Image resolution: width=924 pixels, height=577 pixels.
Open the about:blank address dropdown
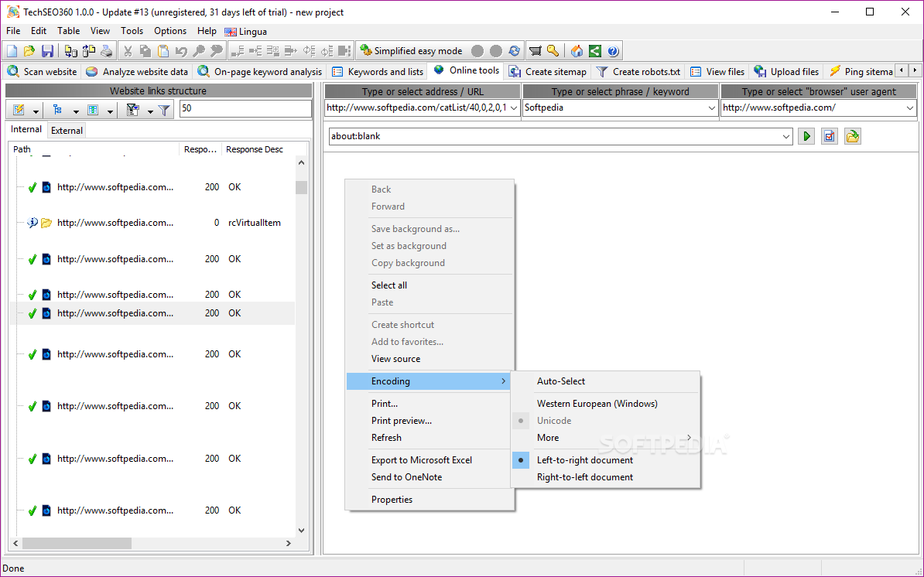pyautogui.click(x=785, y=137)
